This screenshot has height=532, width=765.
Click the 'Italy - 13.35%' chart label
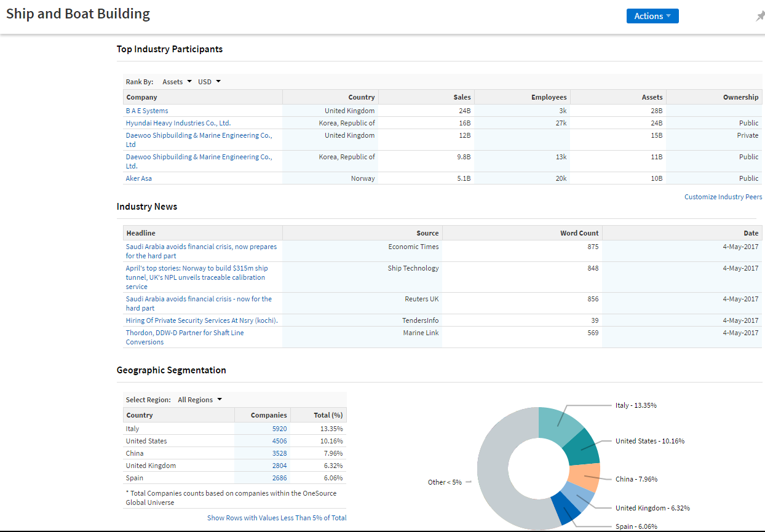pyautogui.click(x=636, y=405)
